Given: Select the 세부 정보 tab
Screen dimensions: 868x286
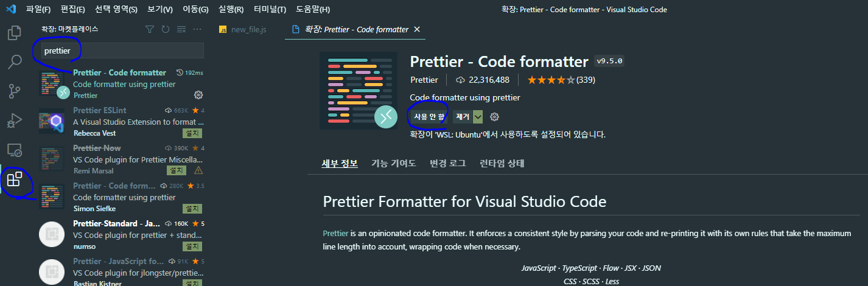Looking at the screenshot, I should point(340,163).
